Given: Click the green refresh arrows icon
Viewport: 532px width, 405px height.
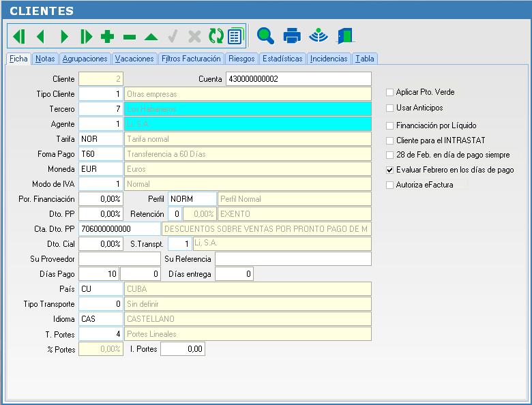Looking at the screenshot, I should coord(216,36).
